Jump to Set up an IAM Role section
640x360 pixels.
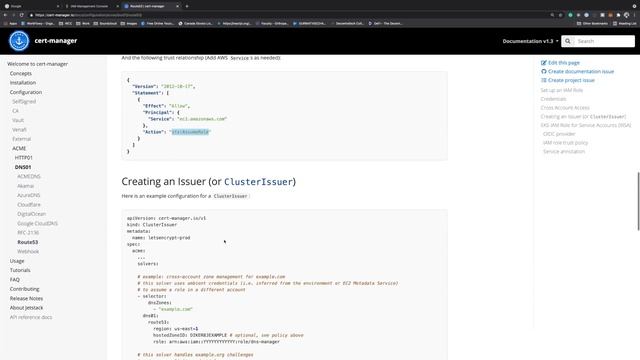562,90
